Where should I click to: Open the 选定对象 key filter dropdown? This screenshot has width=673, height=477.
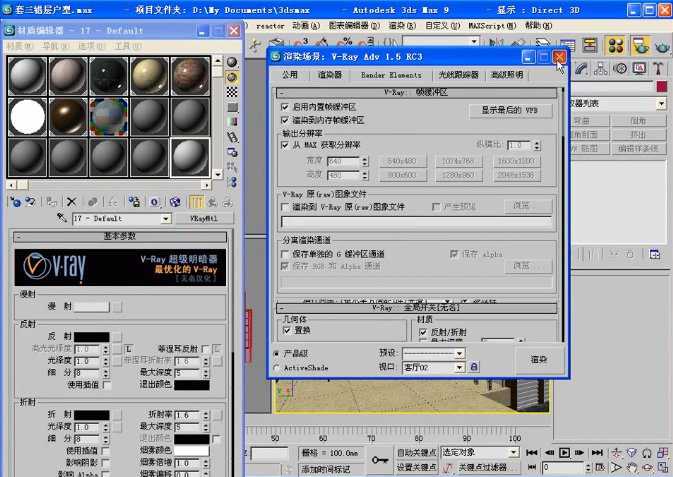point(514,453)
